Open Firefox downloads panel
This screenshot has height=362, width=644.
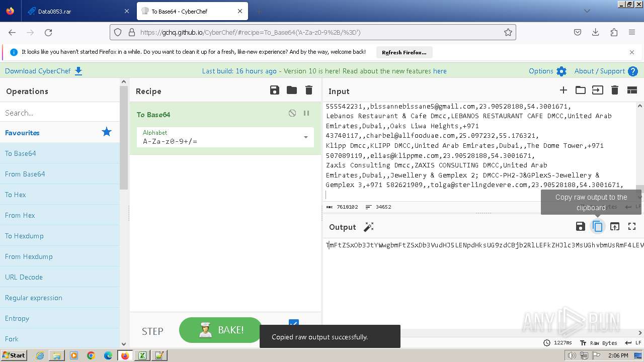pos(596,32)
